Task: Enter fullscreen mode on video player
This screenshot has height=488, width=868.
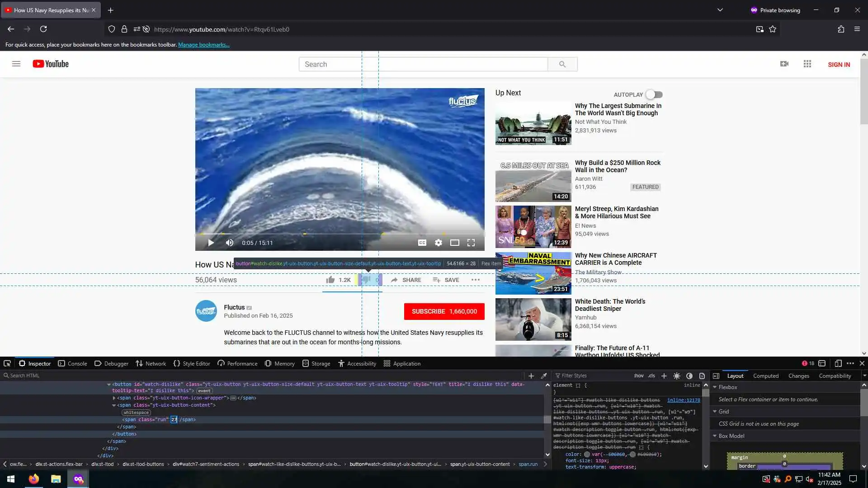Action: pos(471,243)
